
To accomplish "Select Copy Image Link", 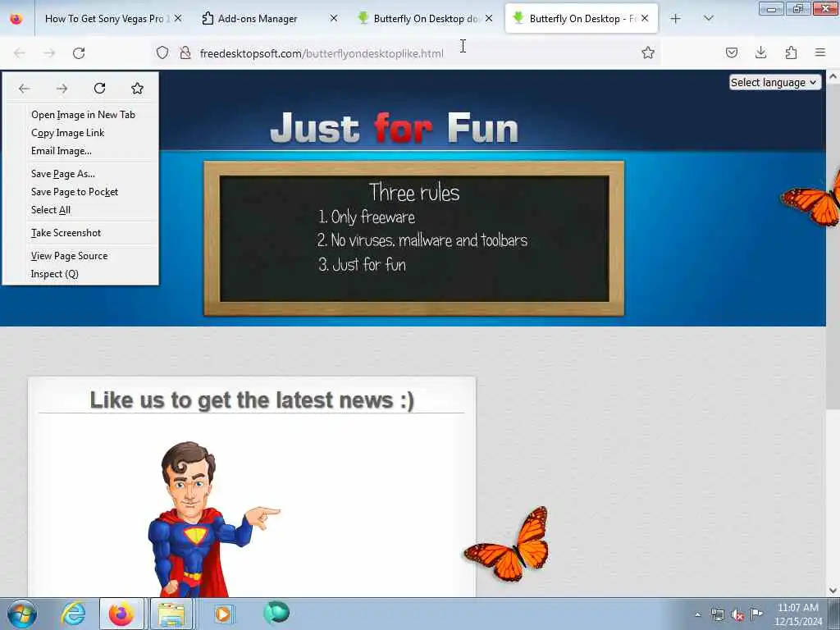I will tap(67, 133).
